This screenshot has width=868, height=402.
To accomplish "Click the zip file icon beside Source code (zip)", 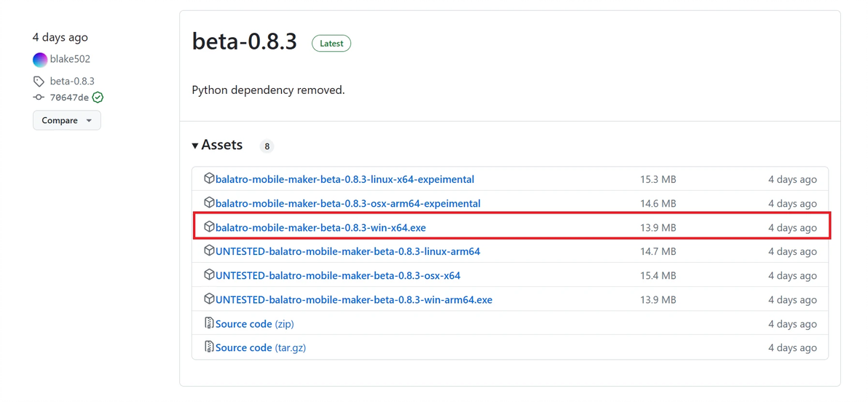I will click(x=209, y=323).
